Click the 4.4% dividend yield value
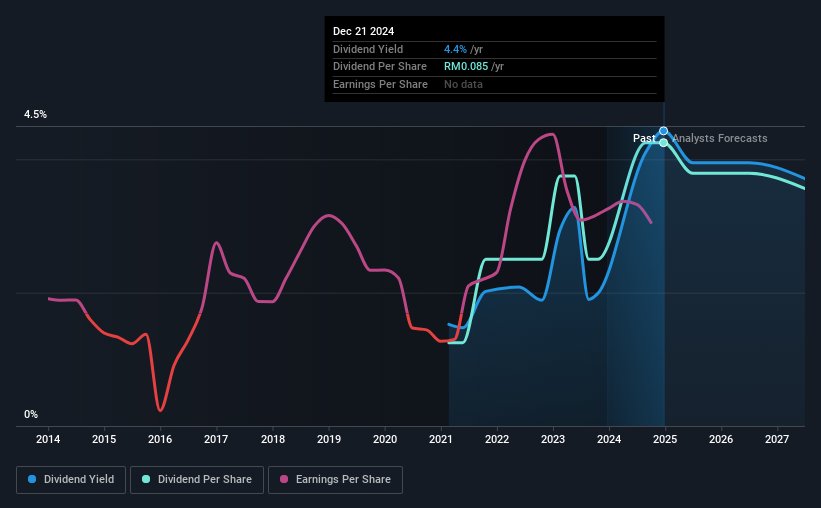Viewport: 821px width, 508px height. [x=455, y=49]
